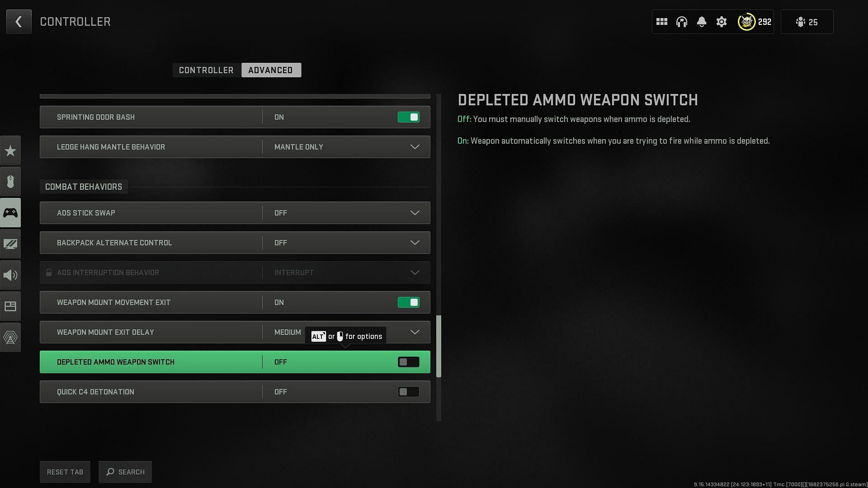Switch to the CONTROLLER tab

[206, 70]
